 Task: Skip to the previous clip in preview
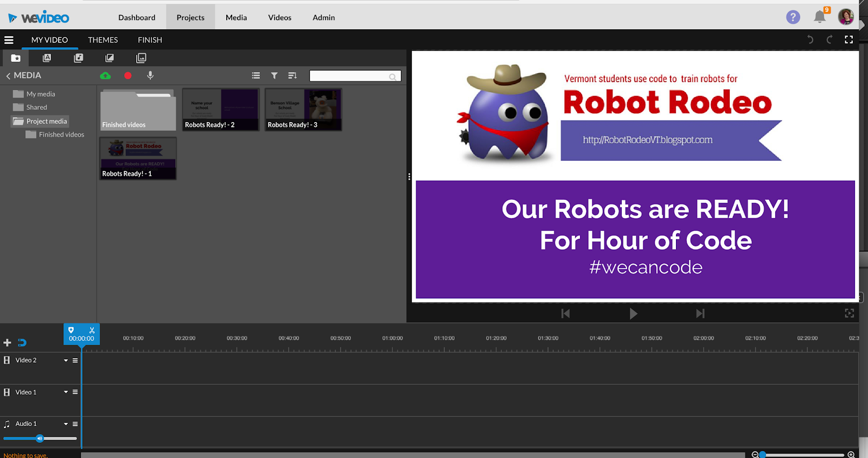tap(565, 314)
